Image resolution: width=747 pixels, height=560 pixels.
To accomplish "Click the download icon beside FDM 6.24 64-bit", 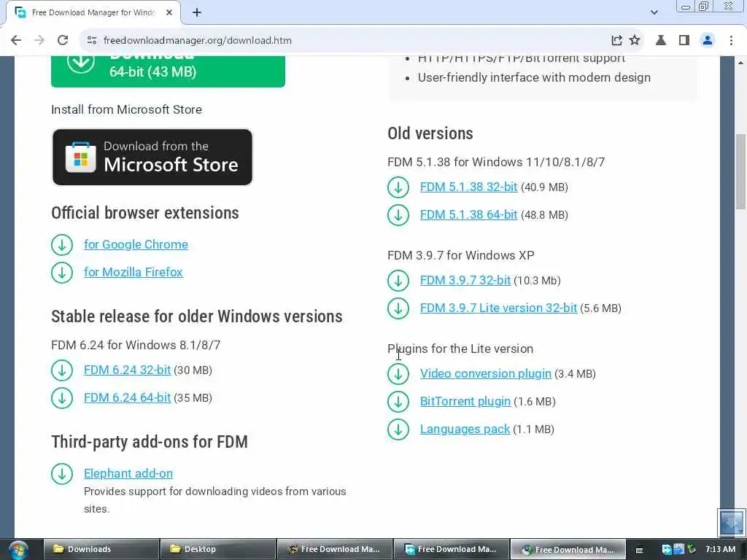I will click(62, 397).
